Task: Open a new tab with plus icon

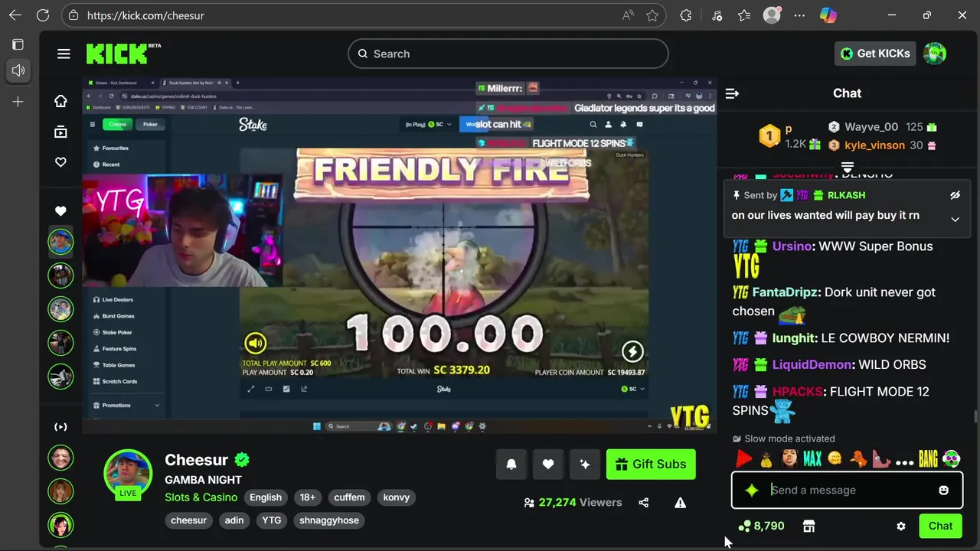Action: coord(18,101)
